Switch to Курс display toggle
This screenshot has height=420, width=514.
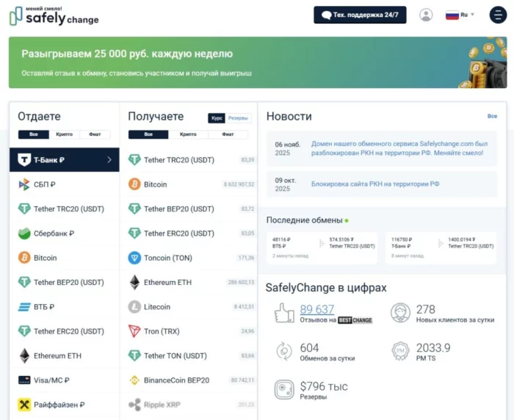[217, 118]
